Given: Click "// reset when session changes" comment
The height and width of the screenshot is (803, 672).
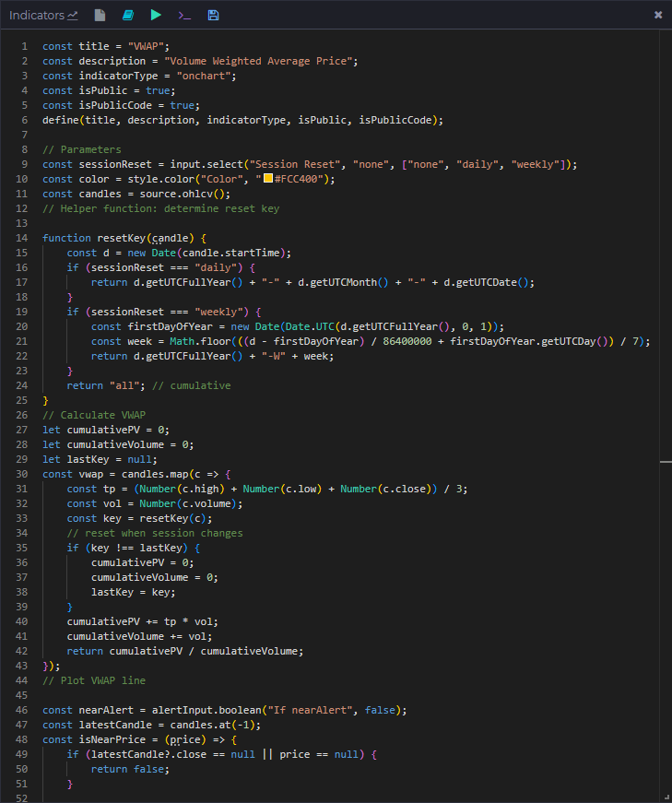Looking at the screenshot, I should click(x=155, y=533).
